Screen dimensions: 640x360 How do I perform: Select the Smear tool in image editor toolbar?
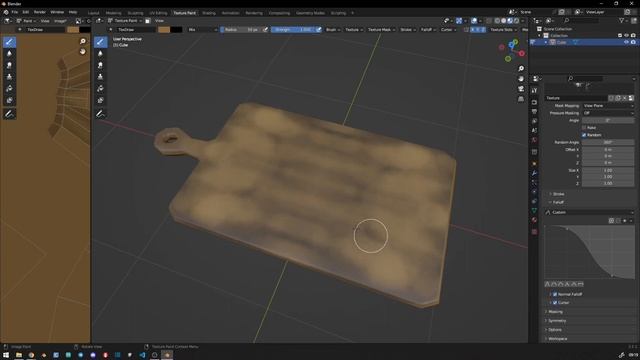coord(9,65)
